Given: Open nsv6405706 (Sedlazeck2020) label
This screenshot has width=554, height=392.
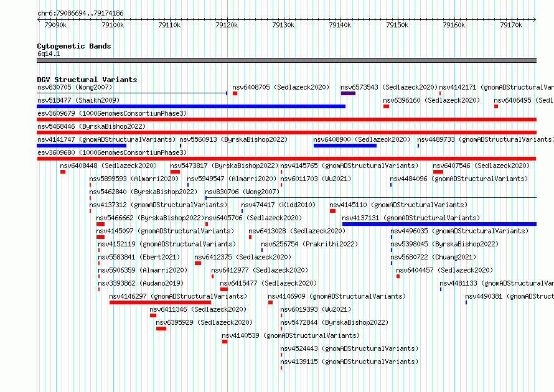Looking at the screenshot, I should click(x=253, y=218).
